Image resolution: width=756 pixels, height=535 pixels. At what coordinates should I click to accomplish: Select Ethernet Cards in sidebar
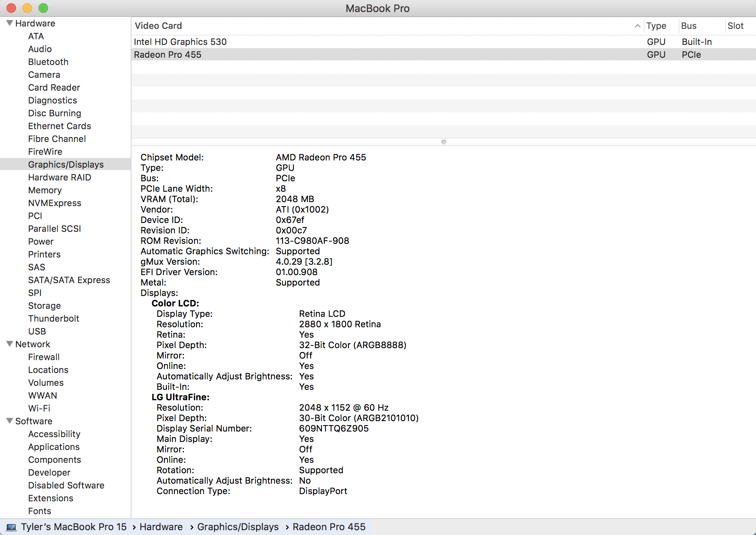pyautogui.click(x=60, y=126)
